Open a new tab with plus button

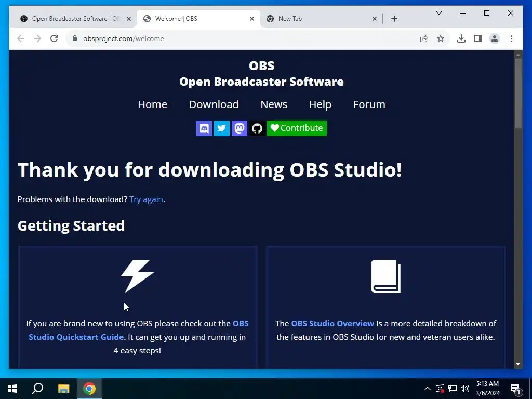(394, 19)
